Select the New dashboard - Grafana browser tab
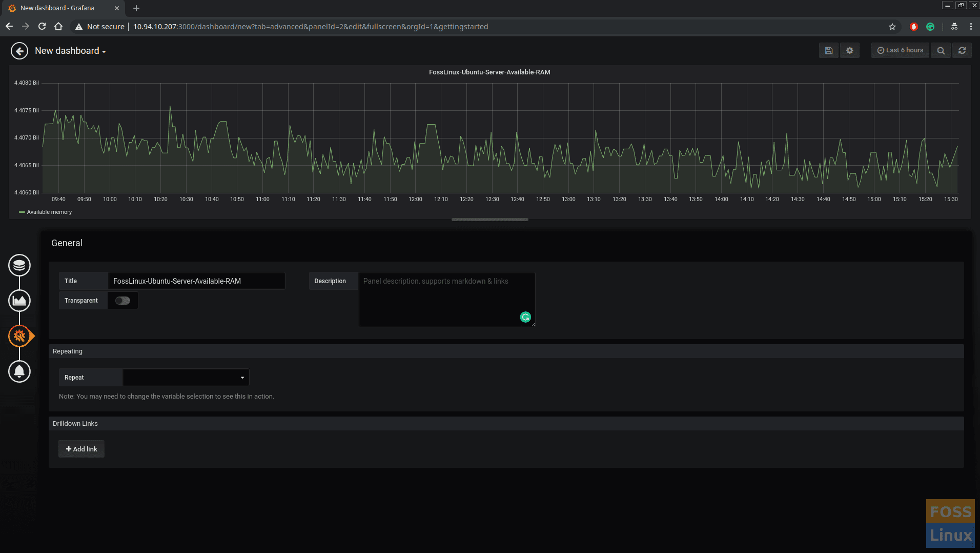 point(63,8)
